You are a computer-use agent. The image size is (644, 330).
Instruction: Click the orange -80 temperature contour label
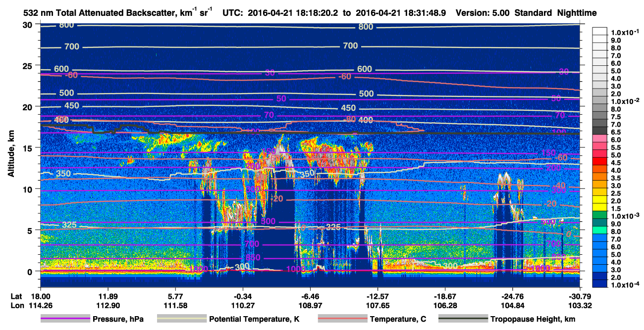350,120
